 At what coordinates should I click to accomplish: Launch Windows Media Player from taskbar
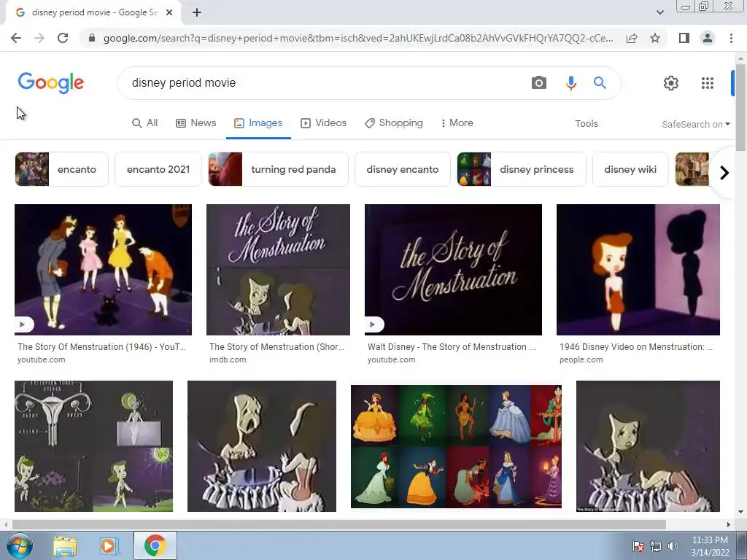click(x=108, y=545)
